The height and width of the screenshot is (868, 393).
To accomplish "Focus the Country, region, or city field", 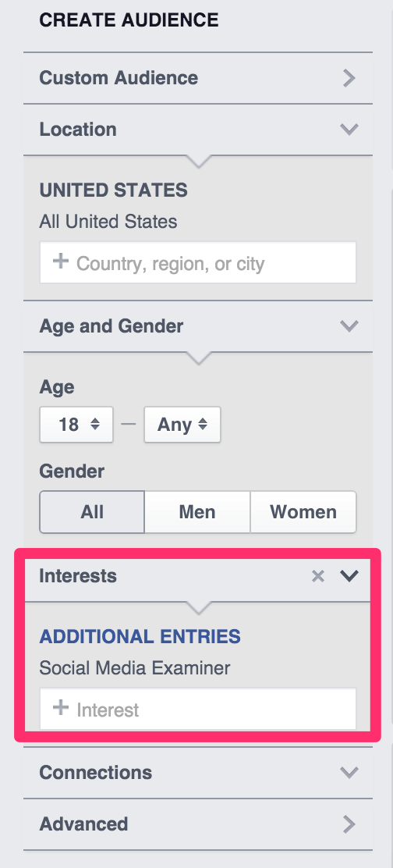I will [198, 262].
